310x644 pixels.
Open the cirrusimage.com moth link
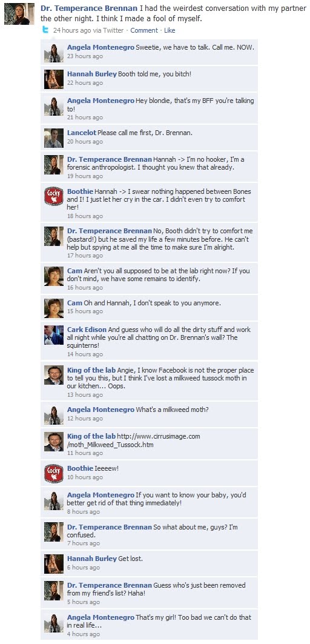pyautogui.click(x=133, y=440)
